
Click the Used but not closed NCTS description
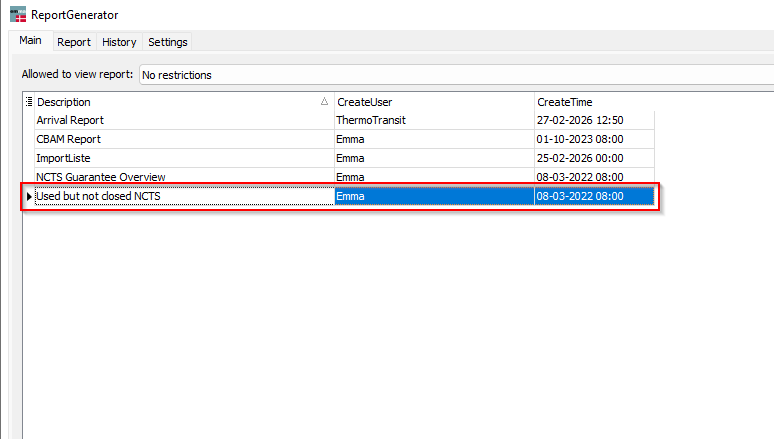point(98,196)
